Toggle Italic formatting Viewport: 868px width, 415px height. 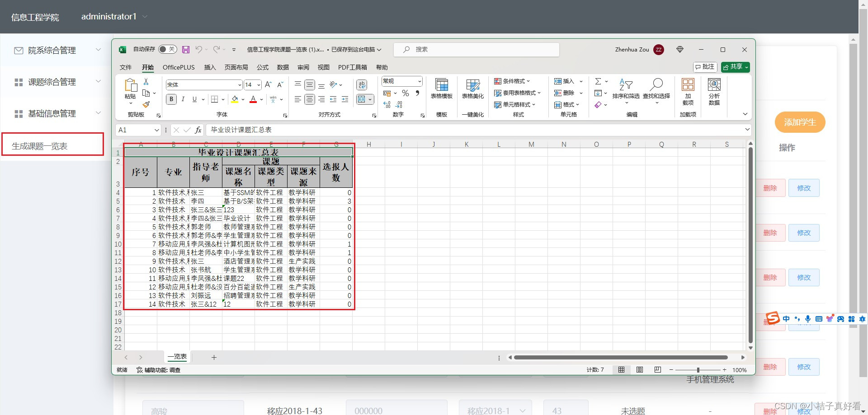coord(183,99)
